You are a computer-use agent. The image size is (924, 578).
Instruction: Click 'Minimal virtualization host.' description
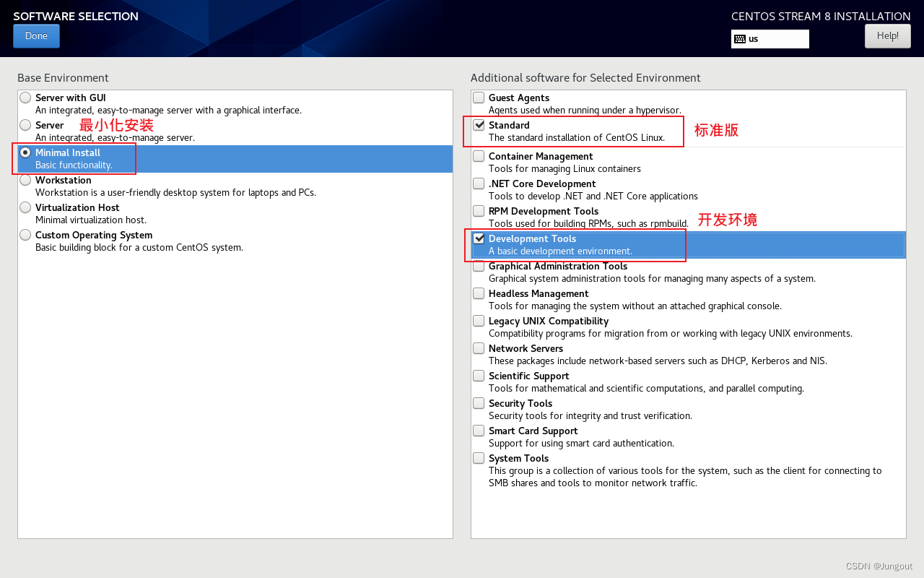91,220
